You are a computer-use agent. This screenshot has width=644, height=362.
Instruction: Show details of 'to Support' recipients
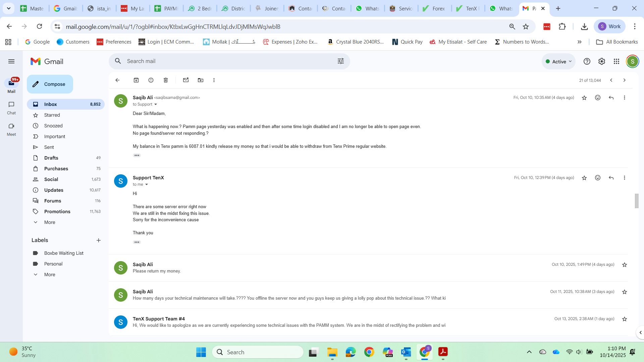pyautogui.click(x=156, y=105)
